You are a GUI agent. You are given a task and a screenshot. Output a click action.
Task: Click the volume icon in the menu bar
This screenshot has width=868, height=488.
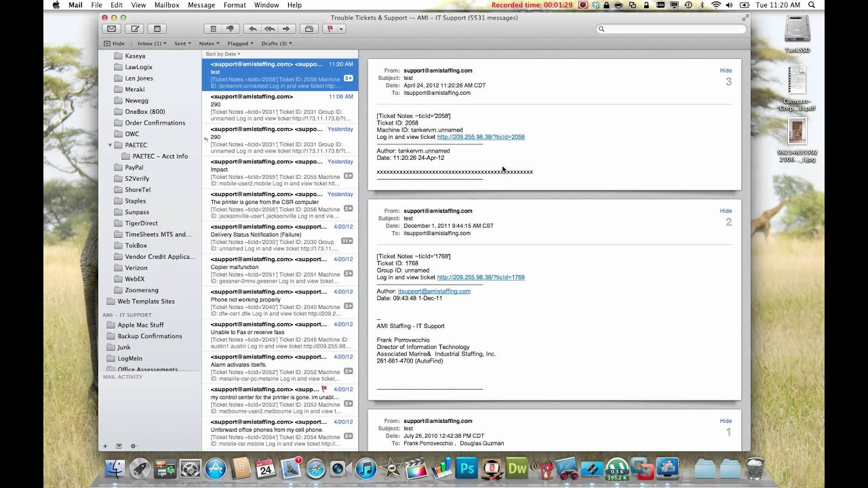(730, 5)
